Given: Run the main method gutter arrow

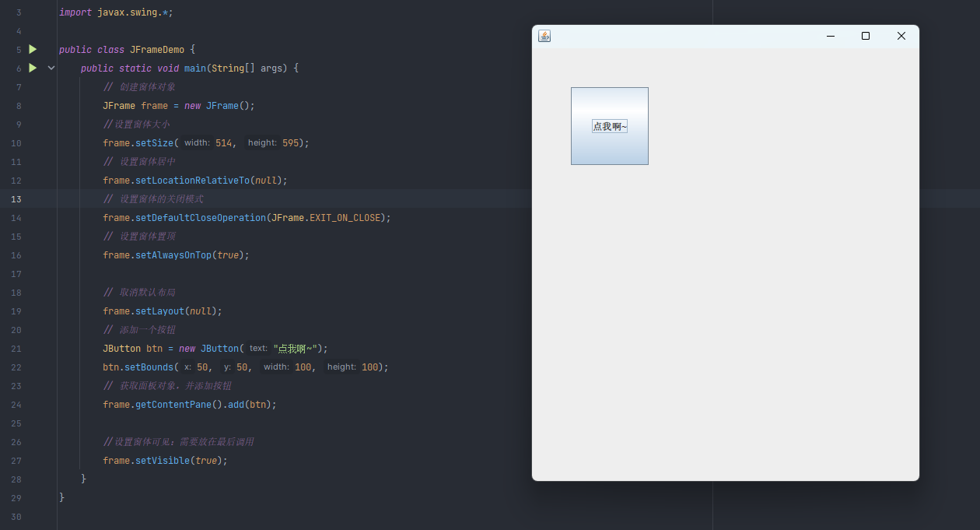Looking at the screenshot, I should point(33,68).
